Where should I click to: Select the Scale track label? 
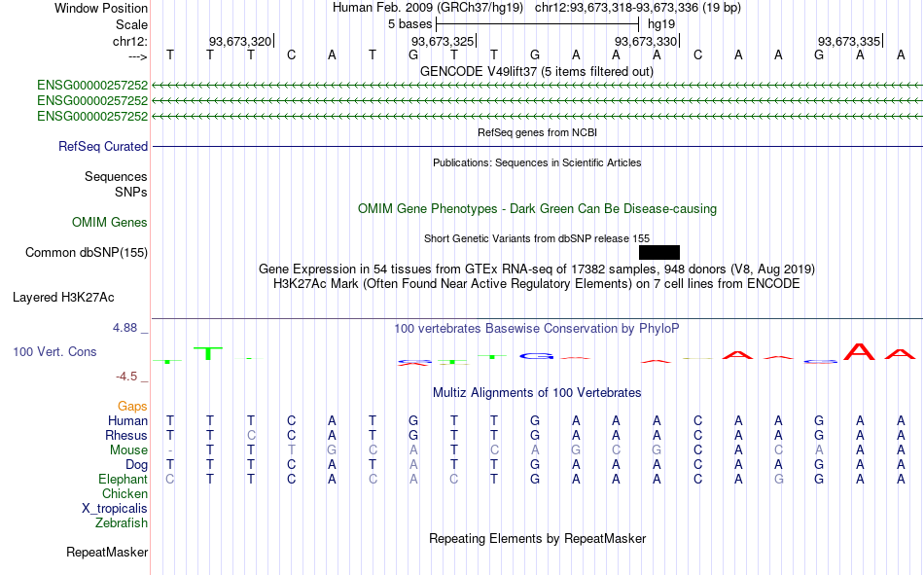pyautogui.click(x=131, y=24)
